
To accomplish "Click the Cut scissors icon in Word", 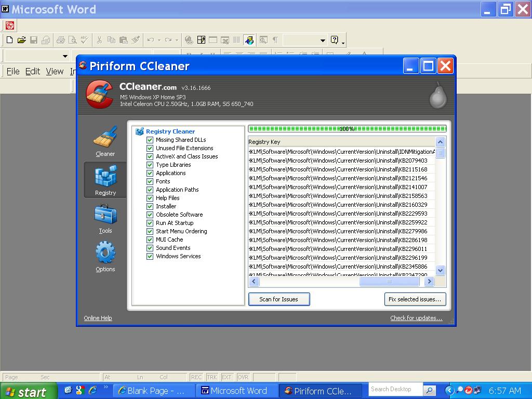I will 99,40.
